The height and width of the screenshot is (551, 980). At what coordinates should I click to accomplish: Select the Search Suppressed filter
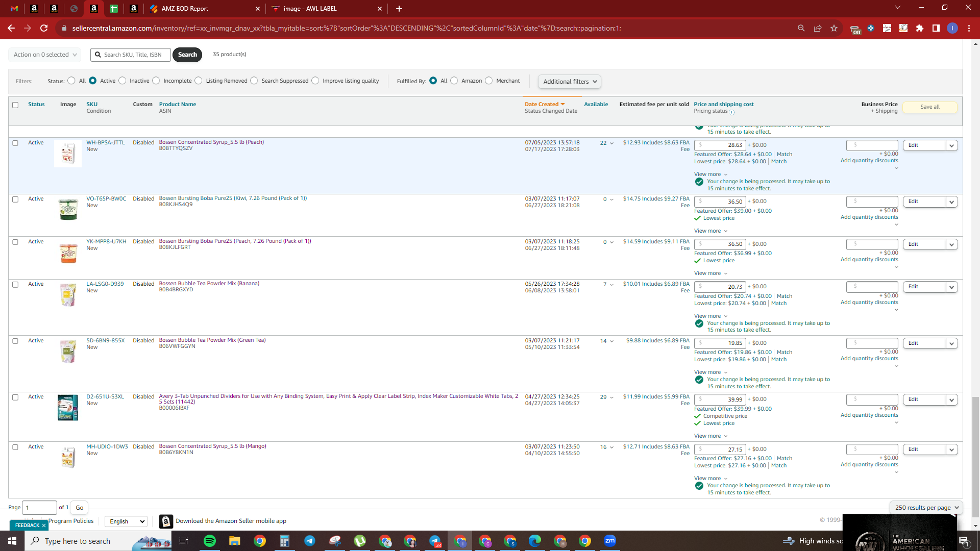(x=254, y=81)
